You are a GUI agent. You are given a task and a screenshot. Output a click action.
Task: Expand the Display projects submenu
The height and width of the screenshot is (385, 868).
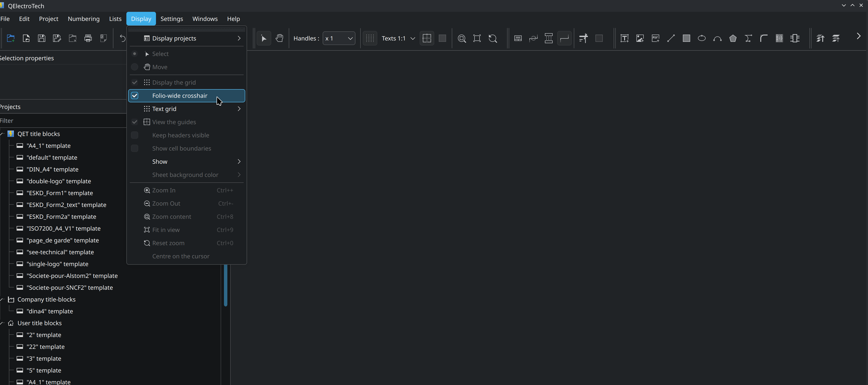[x=187, y=38]
